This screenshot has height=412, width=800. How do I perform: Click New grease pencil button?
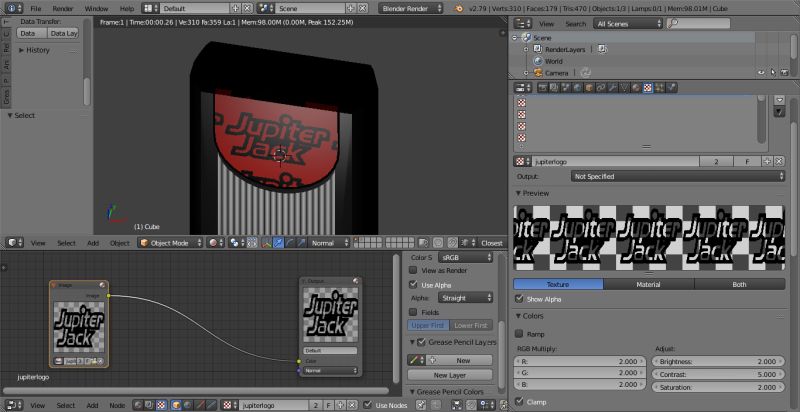[x=459, y=360]
